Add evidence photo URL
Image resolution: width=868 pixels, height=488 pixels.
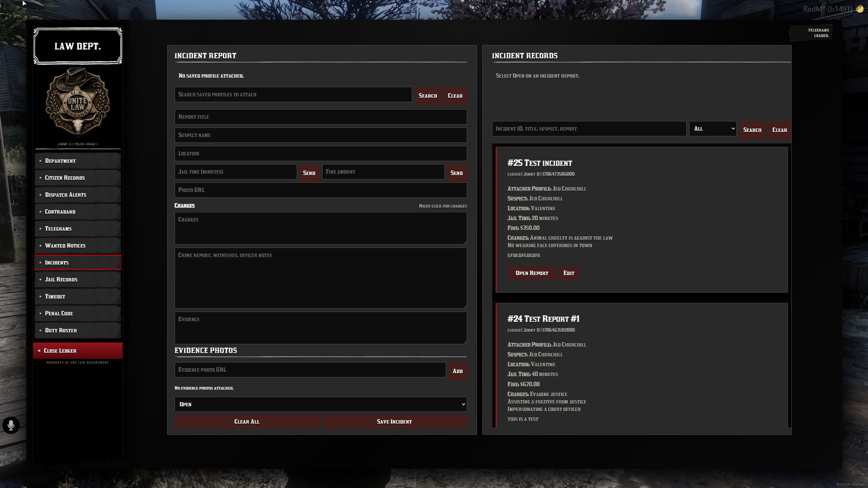point(458,371)
